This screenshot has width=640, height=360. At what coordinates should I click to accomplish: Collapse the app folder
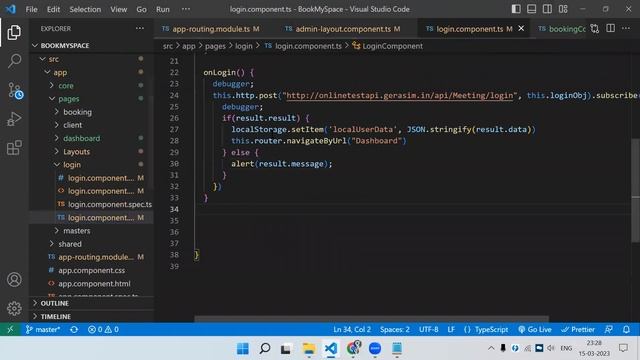[x=60, y=72]
